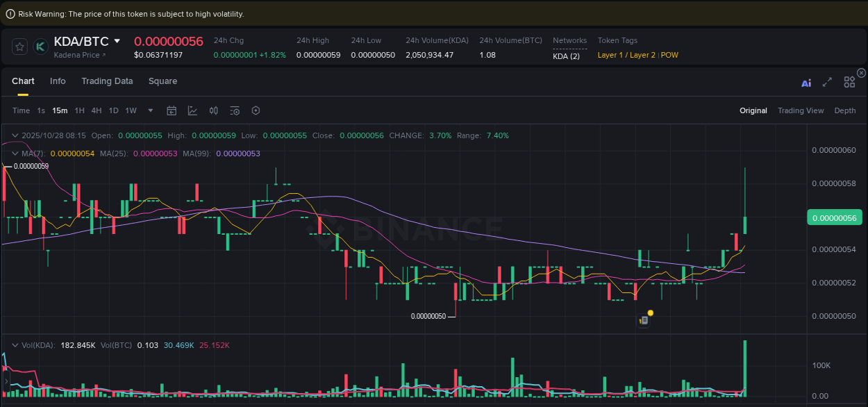Image resolution: width=868 pixels, height=407 pixels.
Task: Open the OHLC candle display icon
Action: (213, 110)
